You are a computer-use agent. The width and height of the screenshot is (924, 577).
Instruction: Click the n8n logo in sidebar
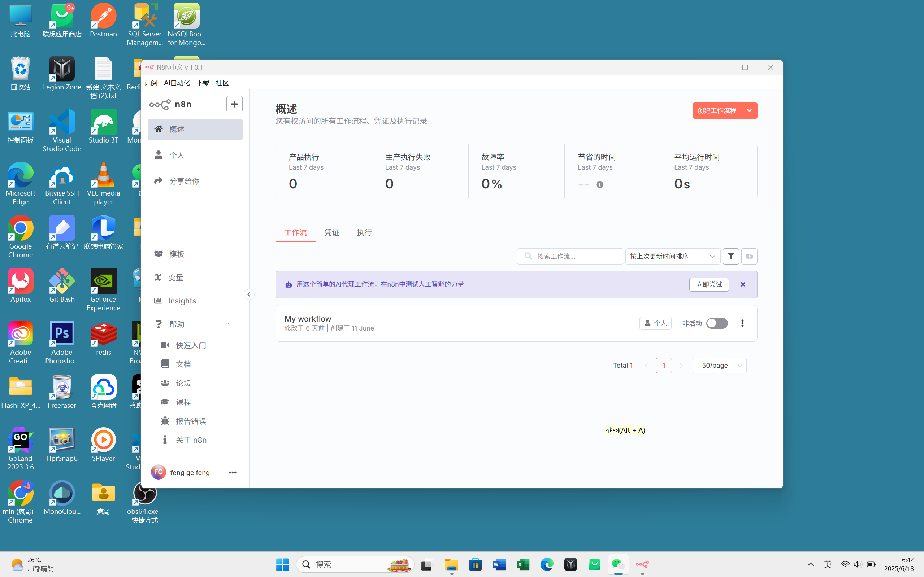171,104
